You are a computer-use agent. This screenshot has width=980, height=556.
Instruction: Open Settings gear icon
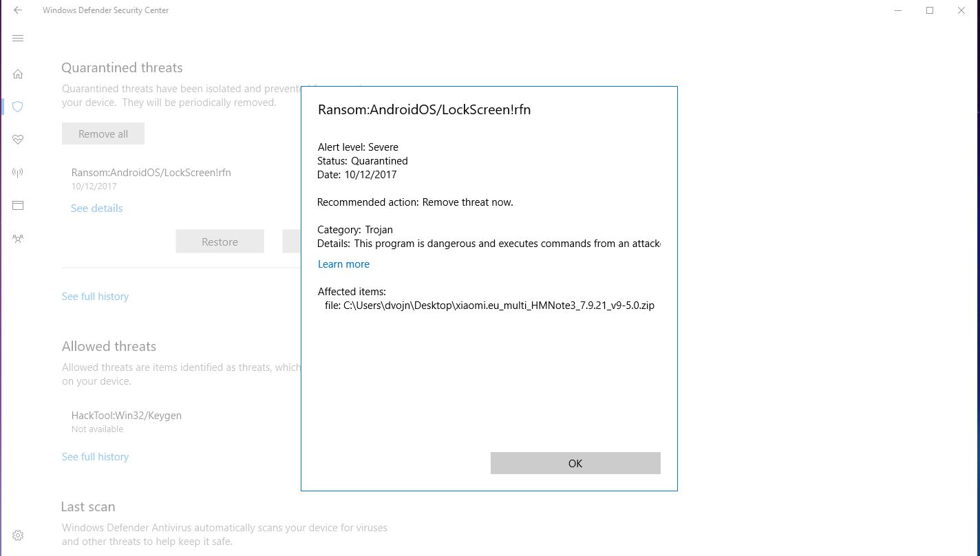click(18, 535)
